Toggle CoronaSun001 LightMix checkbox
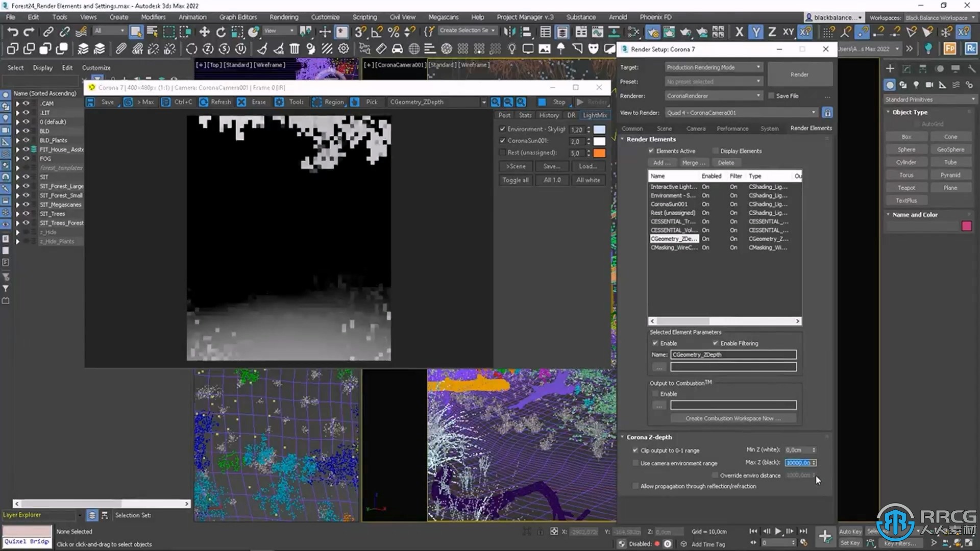The height and width of the screenshot is (551, 980). click(x=502, y=141)
